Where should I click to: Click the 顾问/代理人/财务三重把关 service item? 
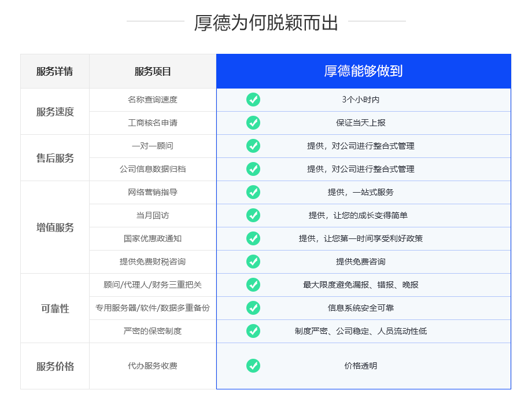pyautogui.click(x=153, y=285)
